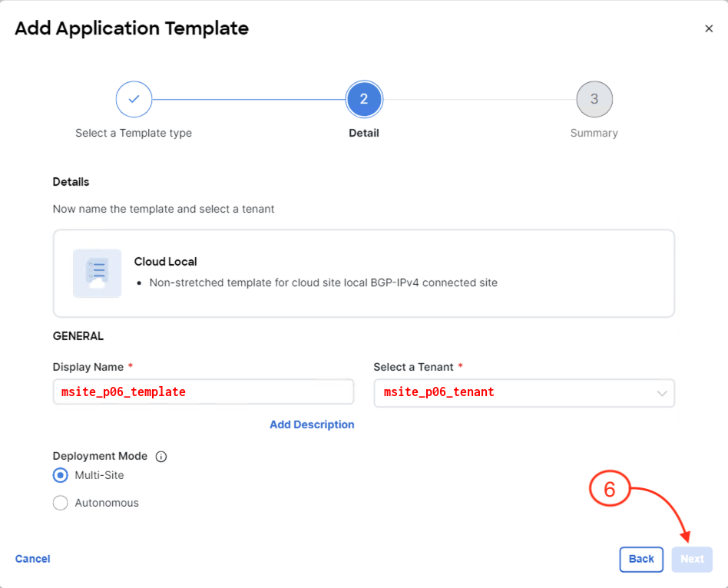Select the Autonomous deployment mode
The height and width of the screenshot is (588, 728).
(x=61, y=503)
